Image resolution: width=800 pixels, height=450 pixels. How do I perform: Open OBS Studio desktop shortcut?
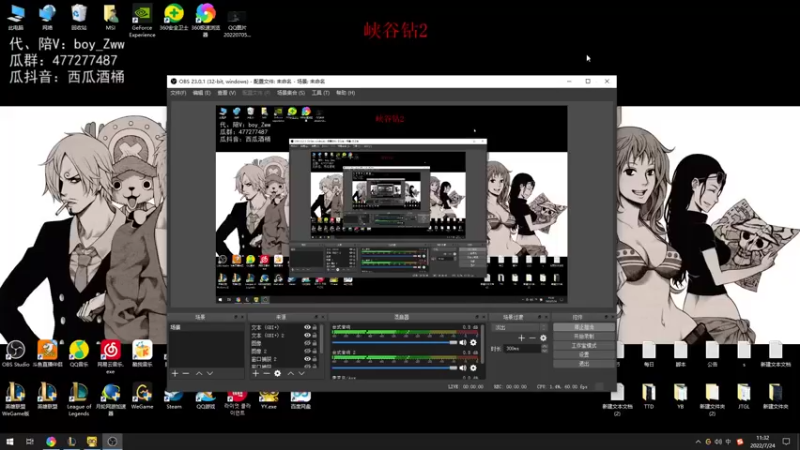tap(15, 354)
